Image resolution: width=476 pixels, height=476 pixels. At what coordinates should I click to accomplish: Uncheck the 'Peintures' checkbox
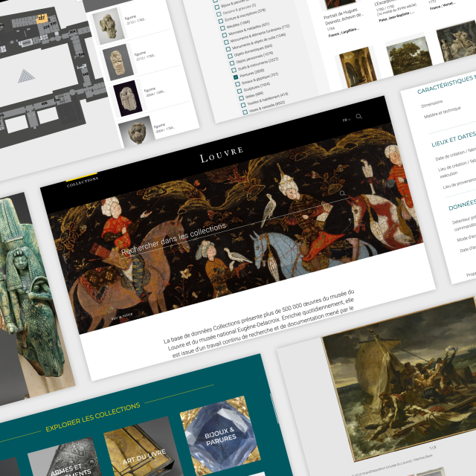pos(236,77)
